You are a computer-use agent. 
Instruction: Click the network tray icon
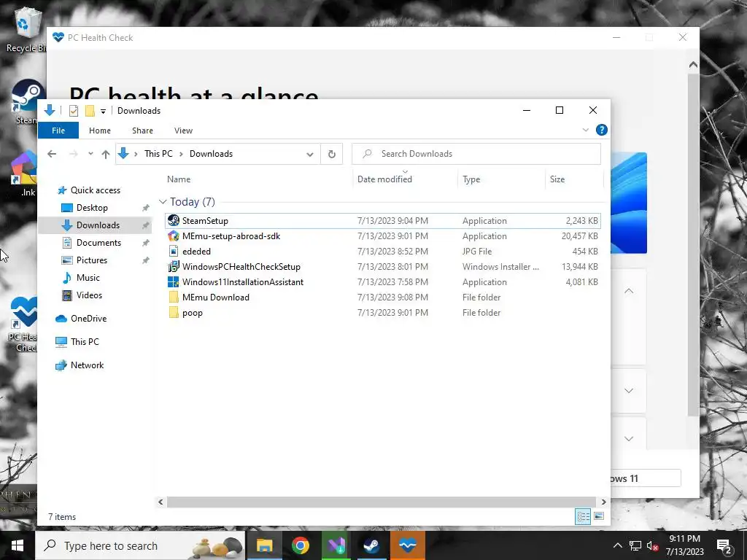coord(635,545)
